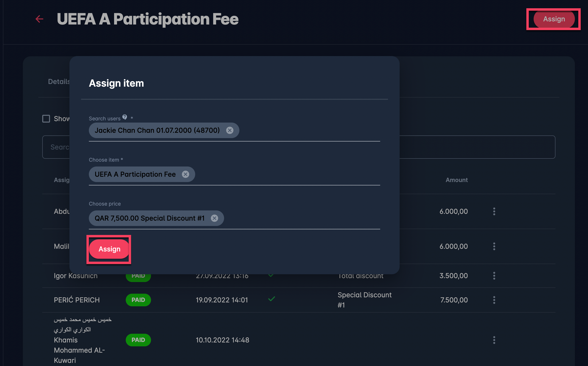Click the red back arrow icon
588x366 pixels.
click(x=39, y=19)
